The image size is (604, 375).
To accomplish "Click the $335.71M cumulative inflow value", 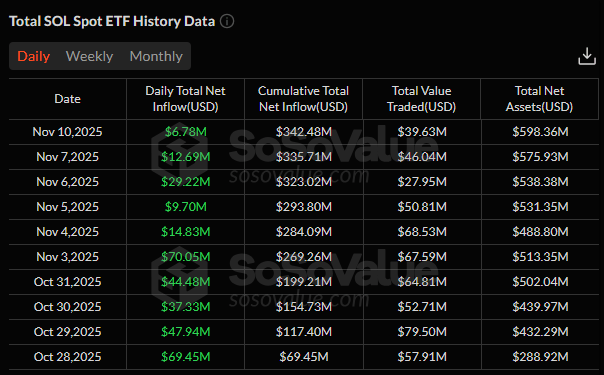I will click(304, 157).
